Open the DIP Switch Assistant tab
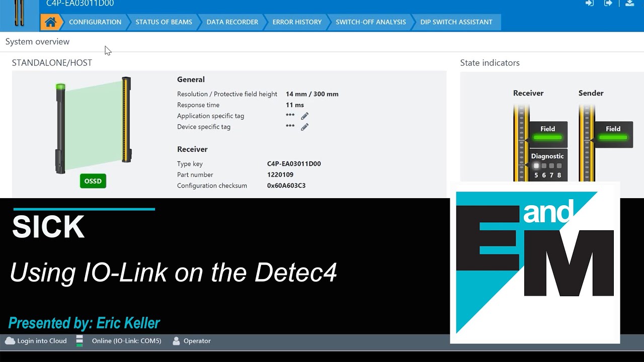The height and width of the screenshot is (362, 644). (456, 22)
